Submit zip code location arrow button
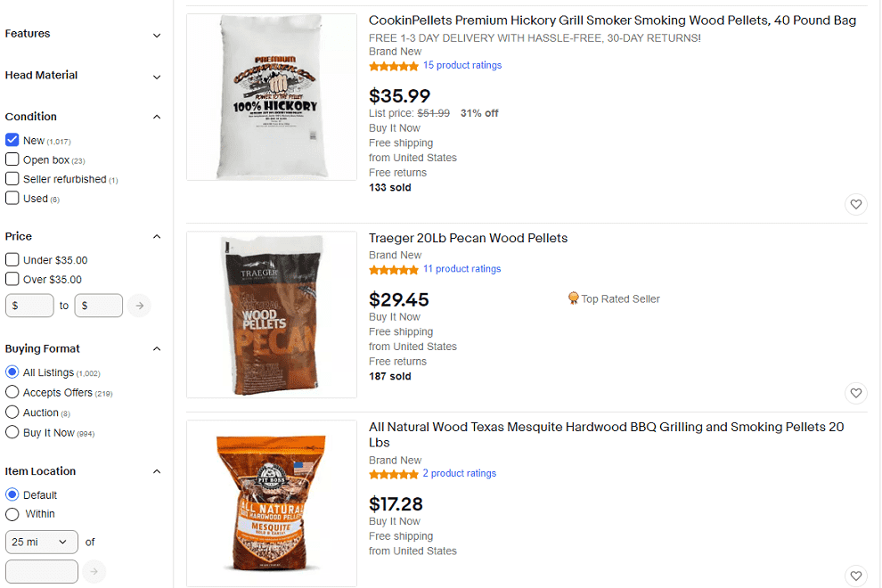882x588 pixels. click(94, 572)
